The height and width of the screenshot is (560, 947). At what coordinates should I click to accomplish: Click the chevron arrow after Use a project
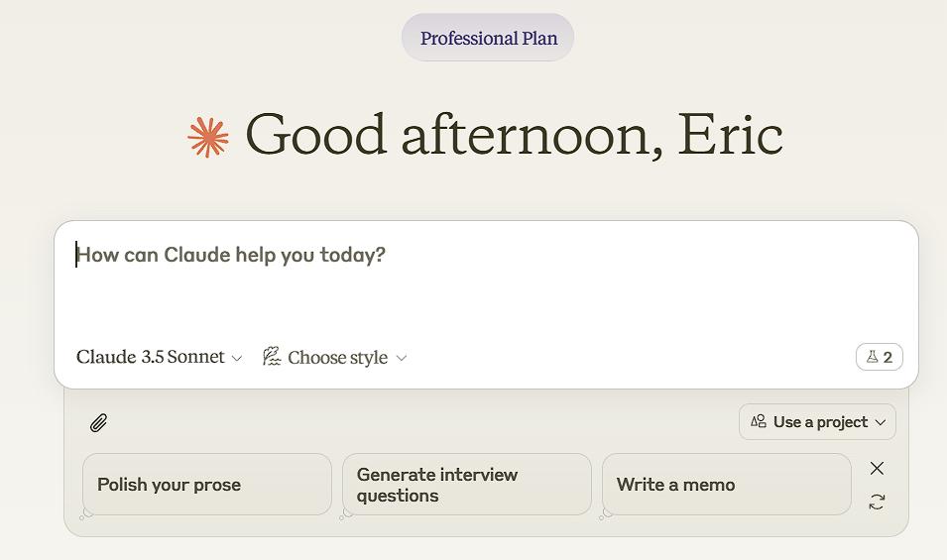click(x=880, y=422)
